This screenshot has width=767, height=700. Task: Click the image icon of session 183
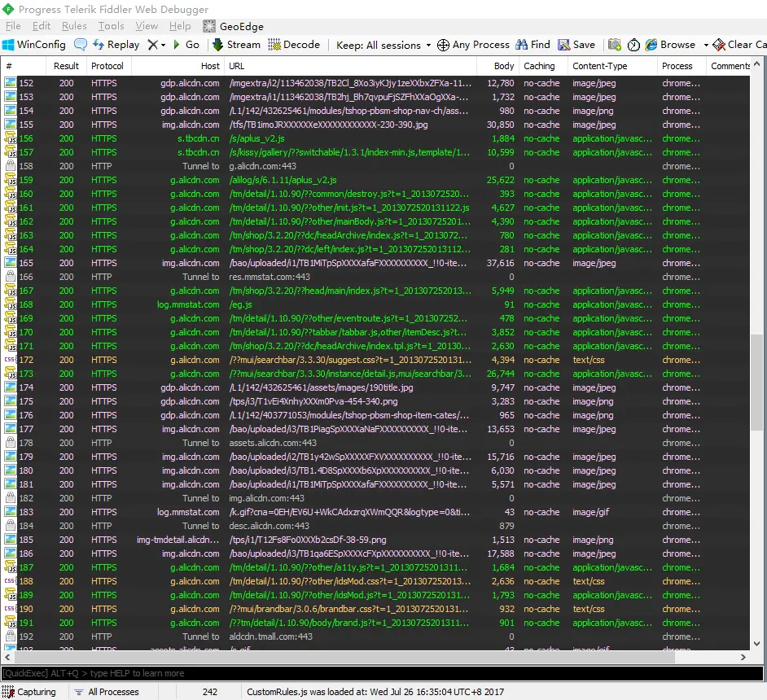tap(11, 512)
